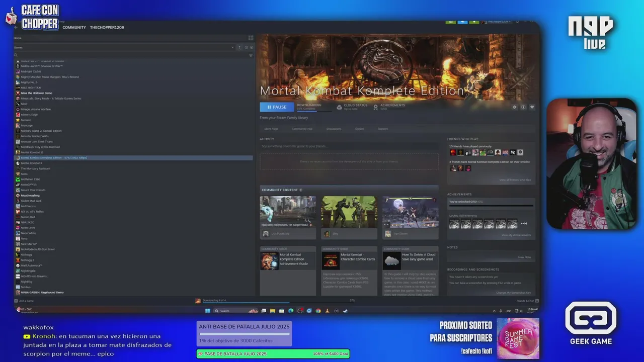
Task: Open community help question mark icon
Action: click(301, 190)
